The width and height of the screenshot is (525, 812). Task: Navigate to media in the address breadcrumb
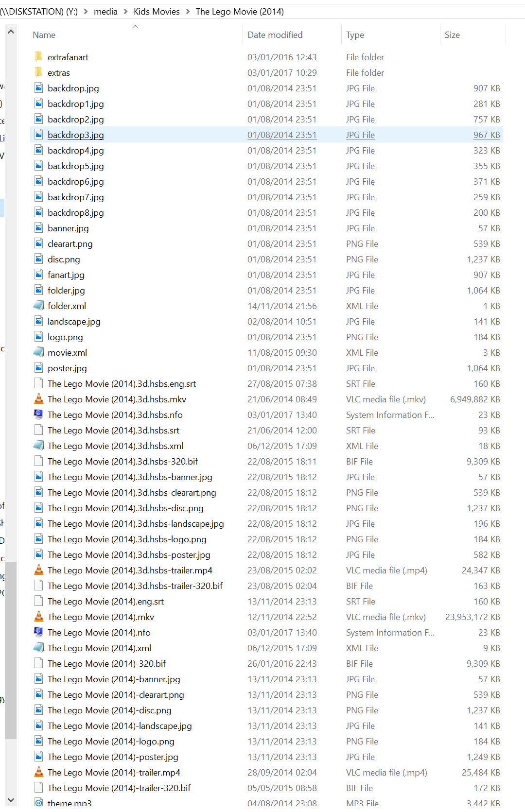pos(105,11)
